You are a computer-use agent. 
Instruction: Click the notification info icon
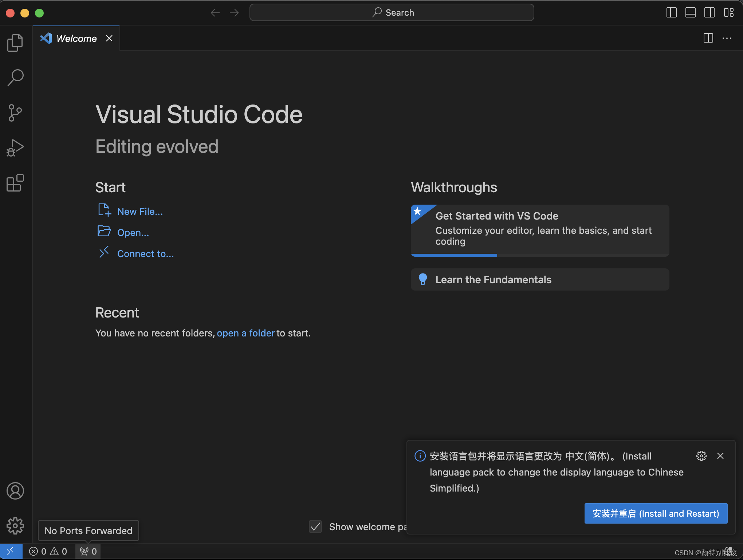point(420,456)
